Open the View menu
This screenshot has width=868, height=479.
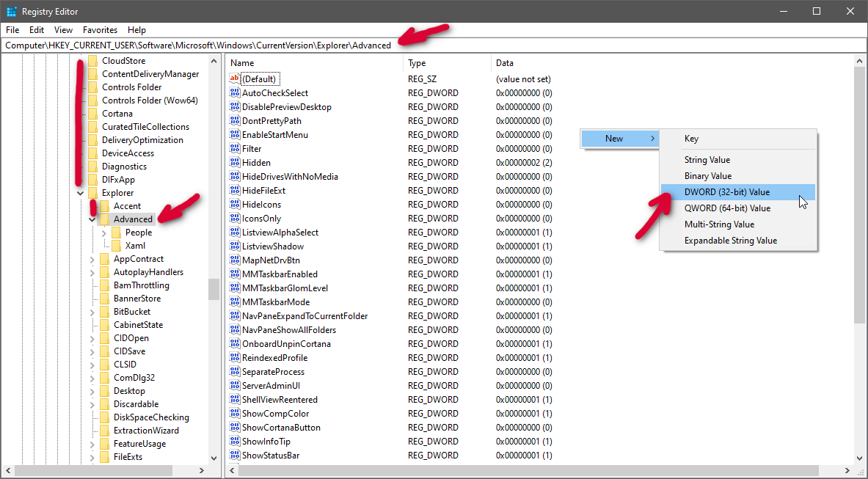tap(63, 30)
